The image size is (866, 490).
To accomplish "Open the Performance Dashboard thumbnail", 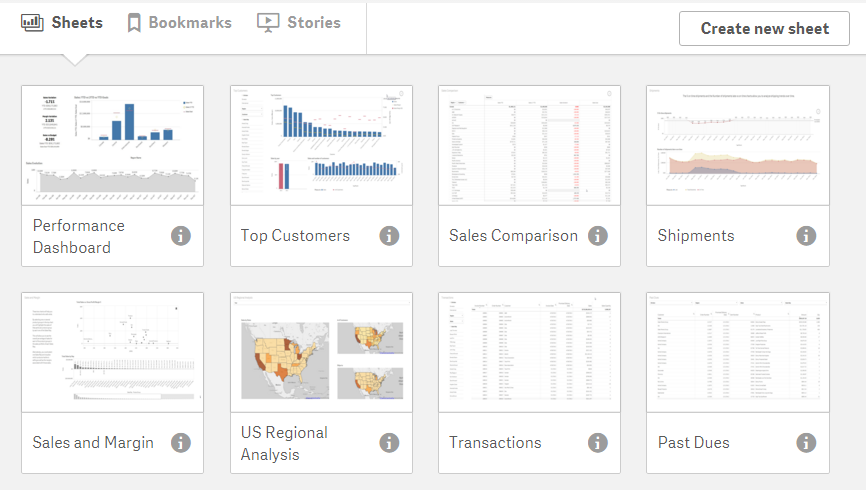I will 112,145.
